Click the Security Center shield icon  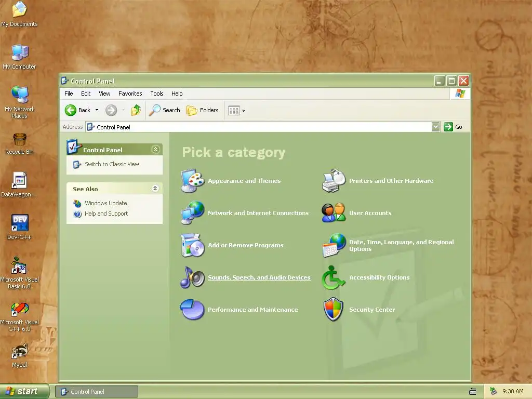pos(334,310)
